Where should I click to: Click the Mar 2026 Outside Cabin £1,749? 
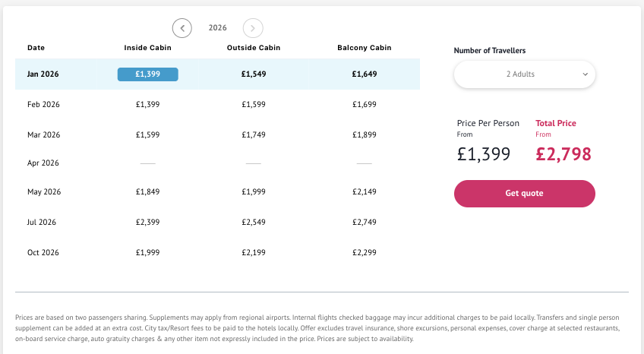pyautogui.click(x=253, y=134)
